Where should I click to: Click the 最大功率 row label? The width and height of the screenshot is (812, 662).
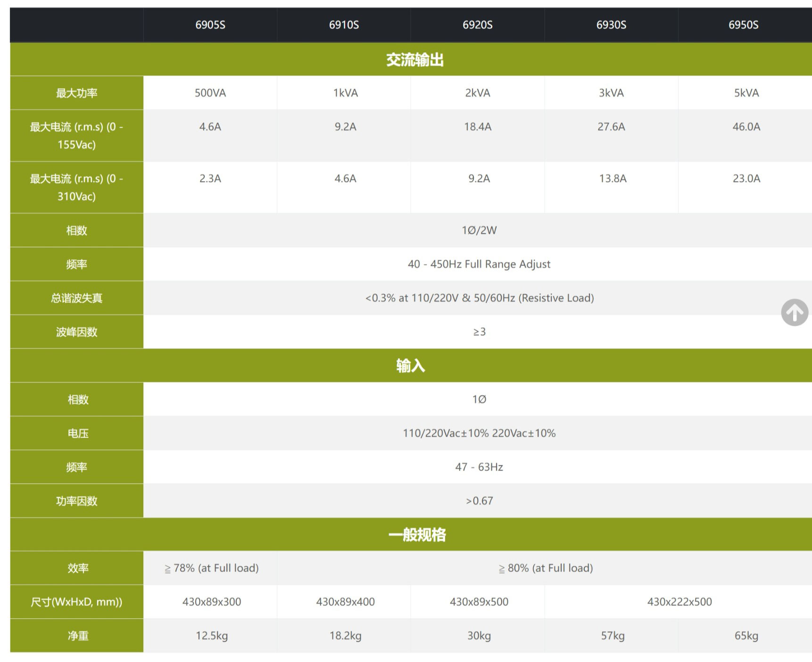tap(77, 93)
